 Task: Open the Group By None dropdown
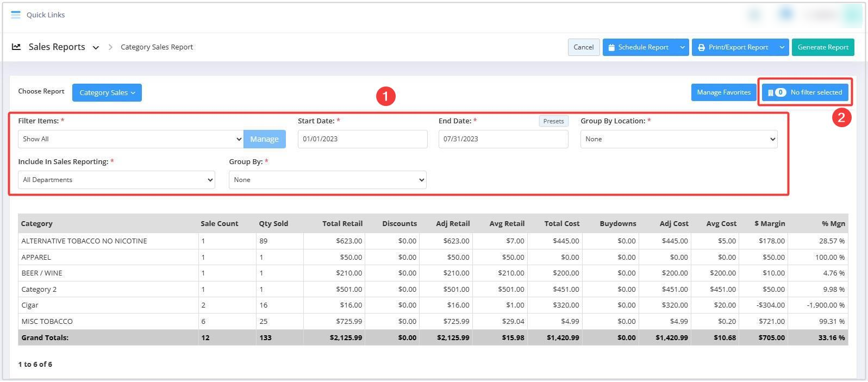[327, 180]
